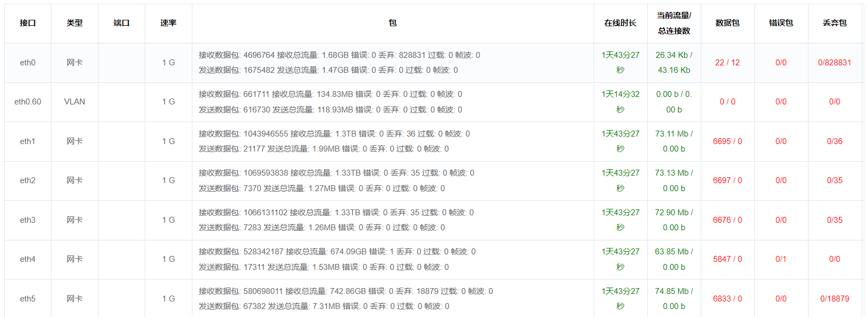868x317 pixels.
Task: Click the 丢弃包 column header
Action: point(835,23)
